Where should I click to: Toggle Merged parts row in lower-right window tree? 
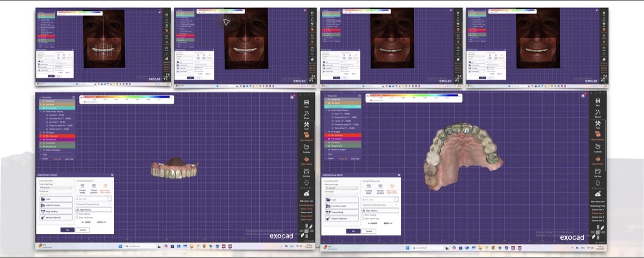tap(342, 146)
